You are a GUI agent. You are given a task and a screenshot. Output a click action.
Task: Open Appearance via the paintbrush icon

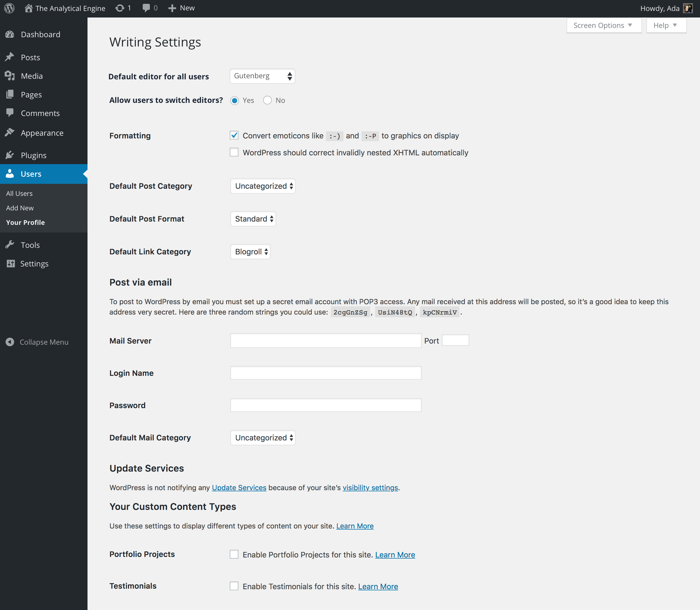(x=10, y=133)
